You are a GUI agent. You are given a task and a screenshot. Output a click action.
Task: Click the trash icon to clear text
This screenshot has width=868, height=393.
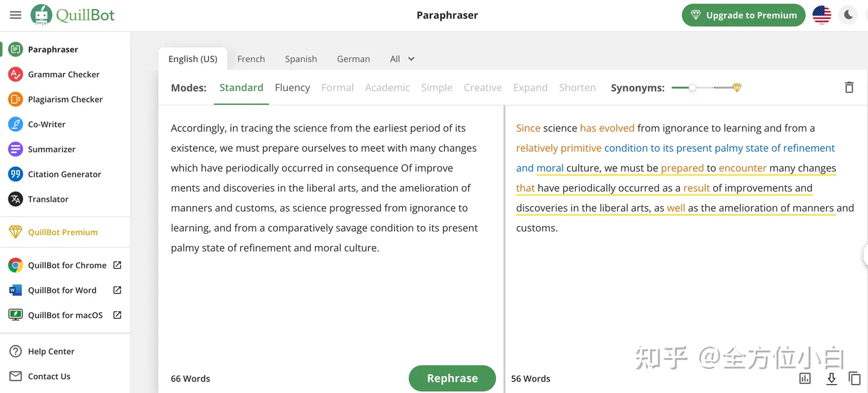[849, 87]
